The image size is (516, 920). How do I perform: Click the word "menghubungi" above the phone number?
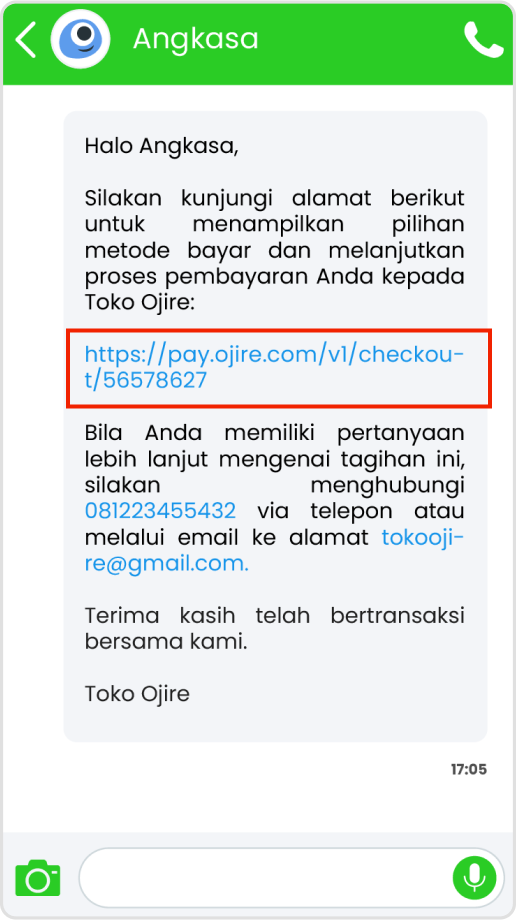pos(387,485)
